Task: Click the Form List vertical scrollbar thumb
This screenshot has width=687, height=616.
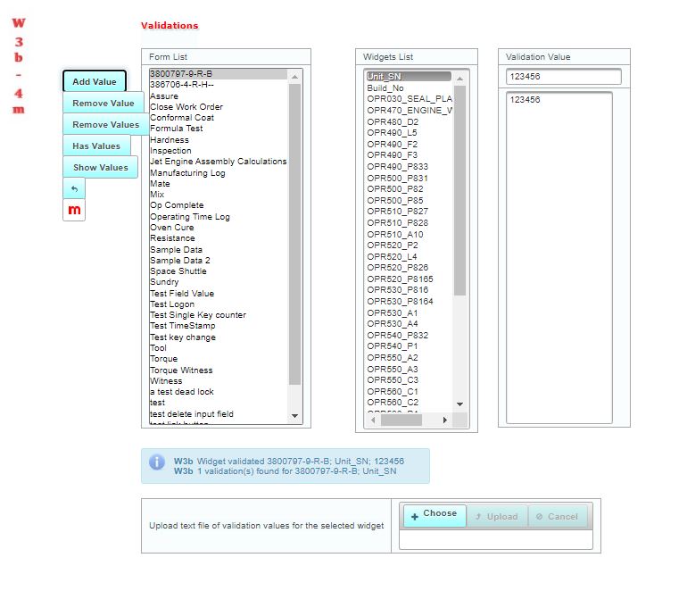Action: point(294,235)
